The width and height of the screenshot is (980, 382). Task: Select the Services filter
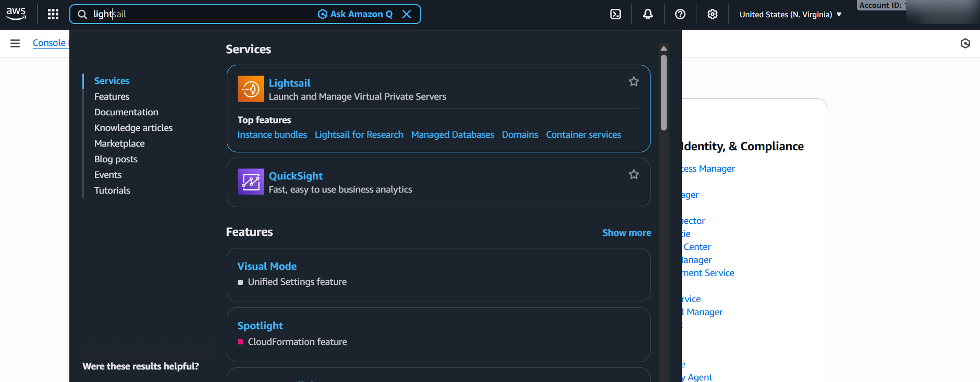[x=112, y=81]
